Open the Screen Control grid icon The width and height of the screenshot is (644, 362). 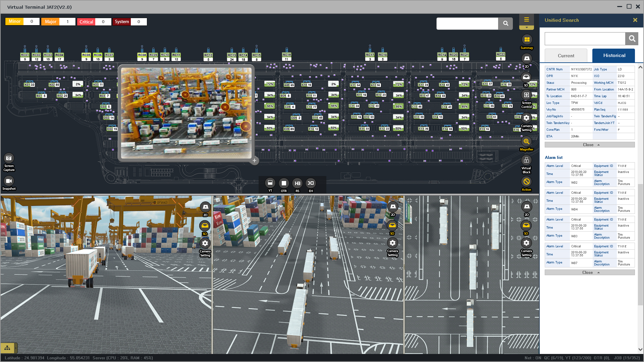pos(526,95)
